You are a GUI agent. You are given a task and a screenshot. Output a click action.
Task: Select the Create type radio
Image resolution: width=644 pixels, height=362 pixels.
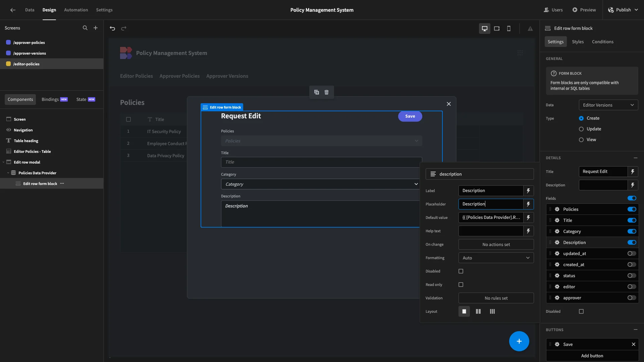pos(581,118)
